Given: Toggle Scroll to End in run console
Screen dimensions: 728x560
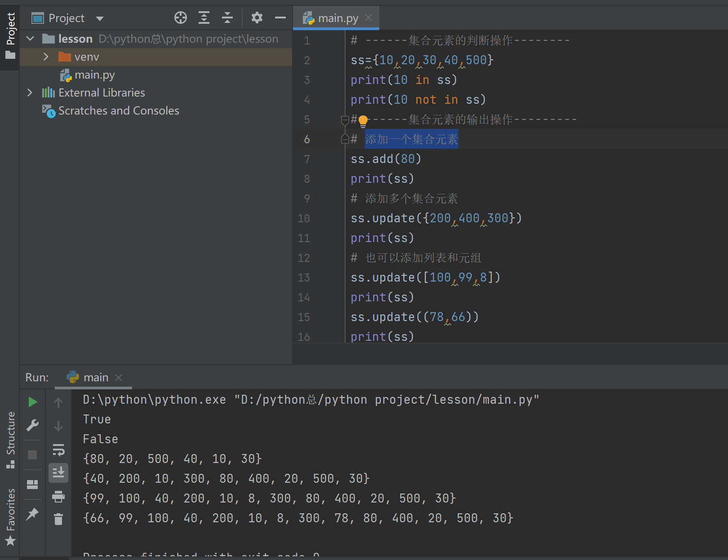Looking at the screenshot, I should coord(58,473).
